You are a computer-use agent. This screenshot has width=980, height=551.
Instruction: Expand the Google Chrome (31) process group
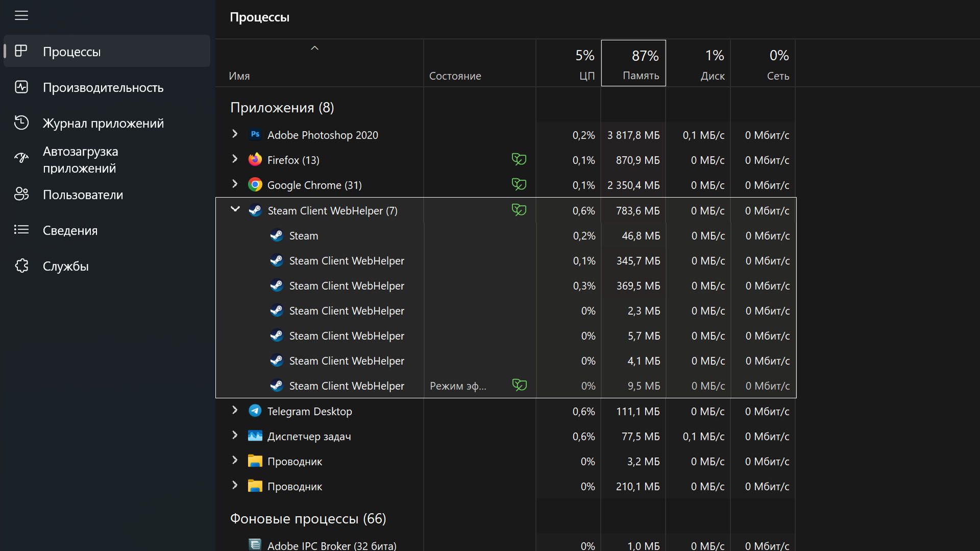click(x=235, y=184)
